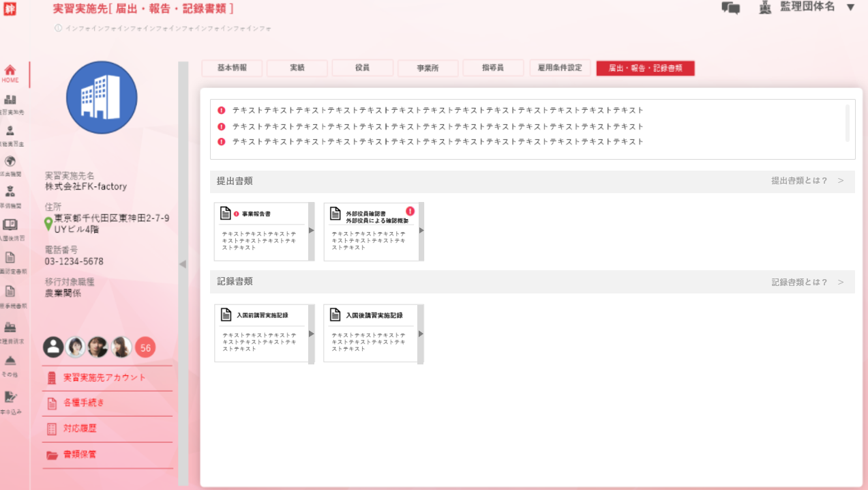Open the 記録書類とは？ help link
The image size is (868, 490).
807,282
